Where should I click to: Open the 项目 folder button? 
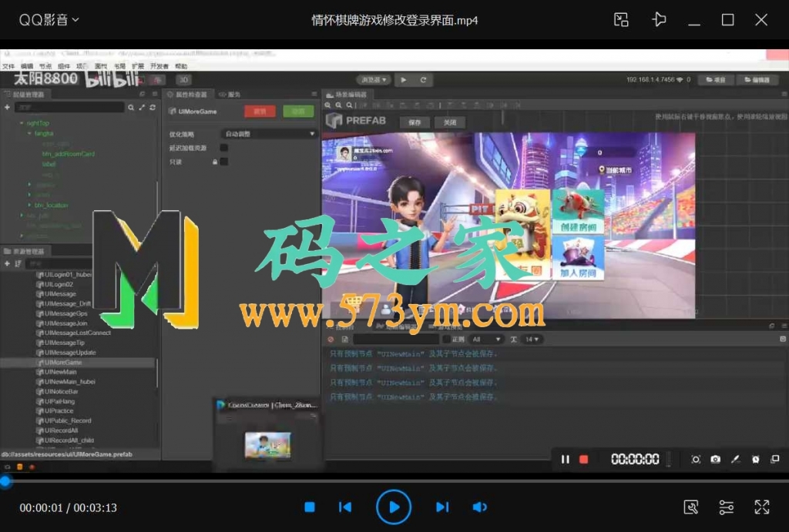click(x=716, y=80)
